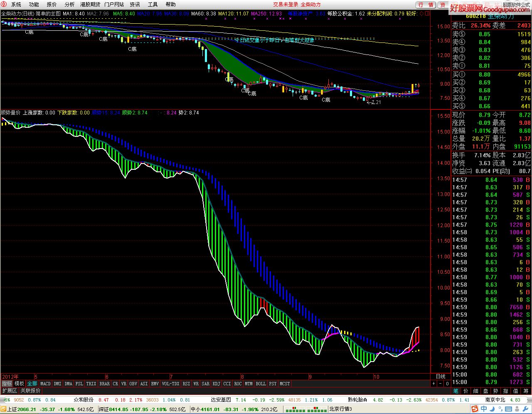Click the minus zoom-out chart button

pyautogui.click(x=440, y=384)
